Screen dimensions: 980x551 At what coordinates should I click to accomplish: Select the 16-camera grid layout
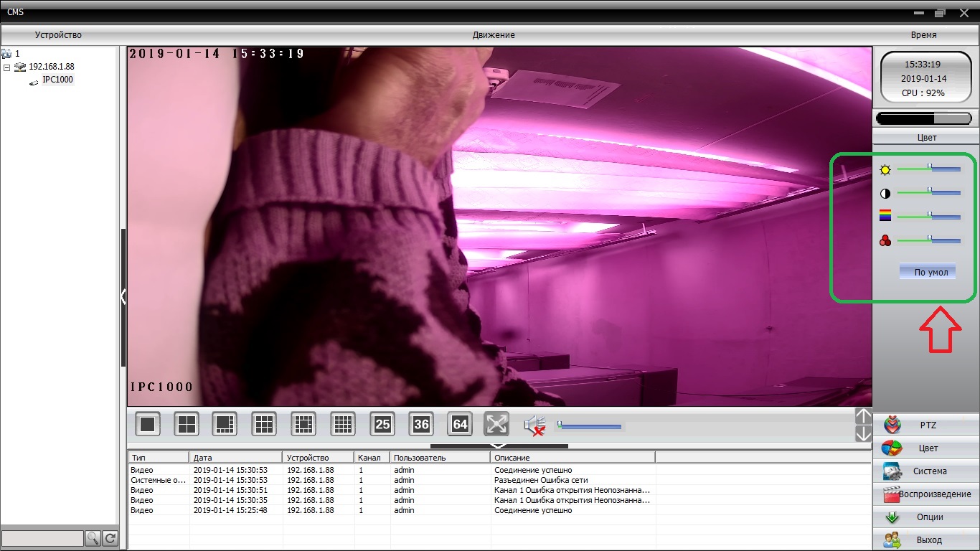(343, 424)
